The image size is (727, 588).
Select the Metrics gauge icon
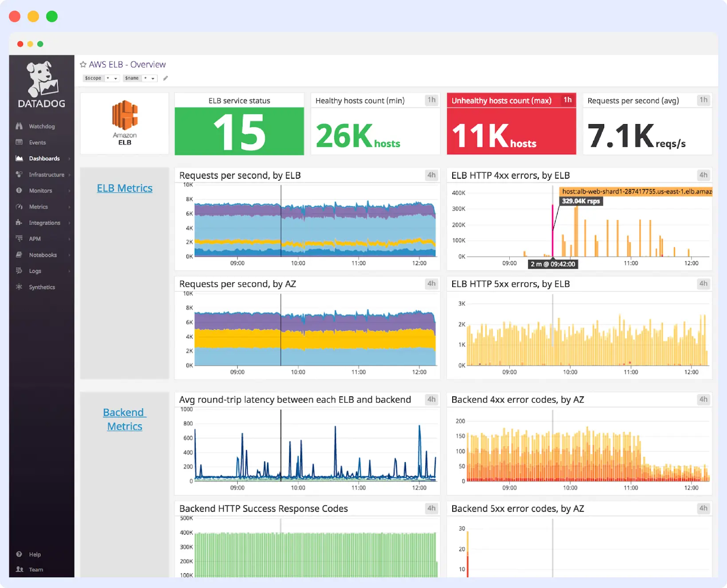tap(19, 206)
